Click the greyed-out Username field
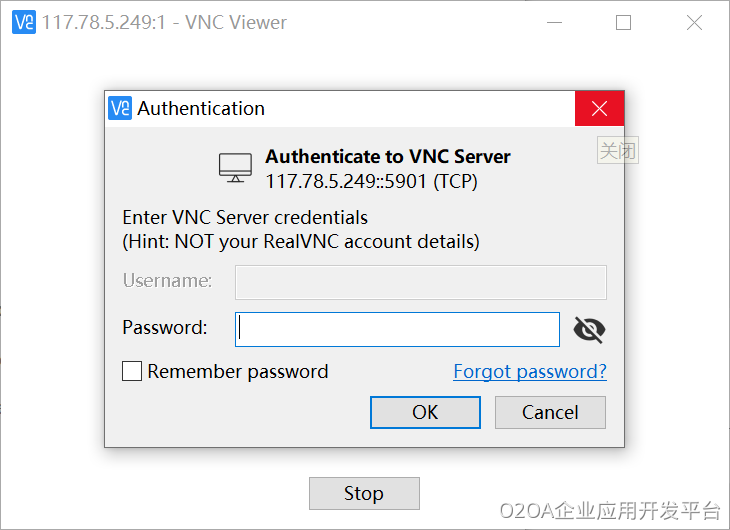 click(420, 282)
